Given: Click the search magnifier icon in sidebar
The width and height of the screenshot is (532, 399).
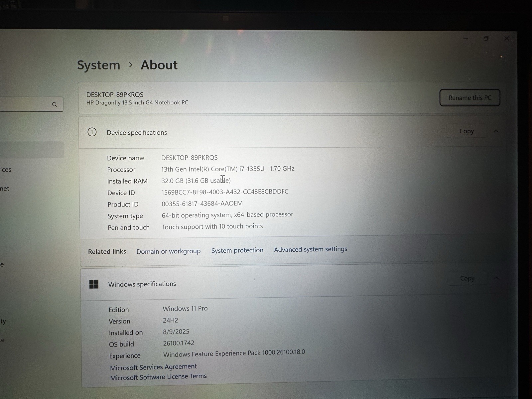Looking at the screenshot, I should click(55, 105).
